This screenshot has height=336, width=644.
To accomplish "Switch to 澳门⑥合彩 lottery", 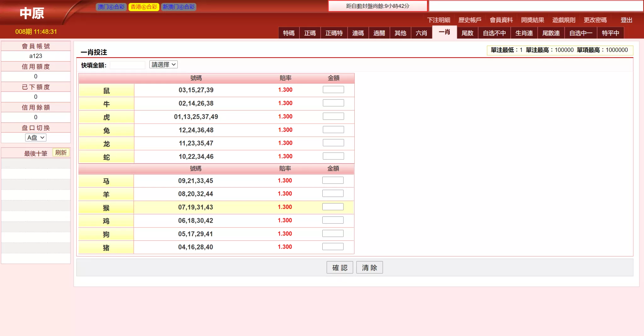I will coord(111,7).
